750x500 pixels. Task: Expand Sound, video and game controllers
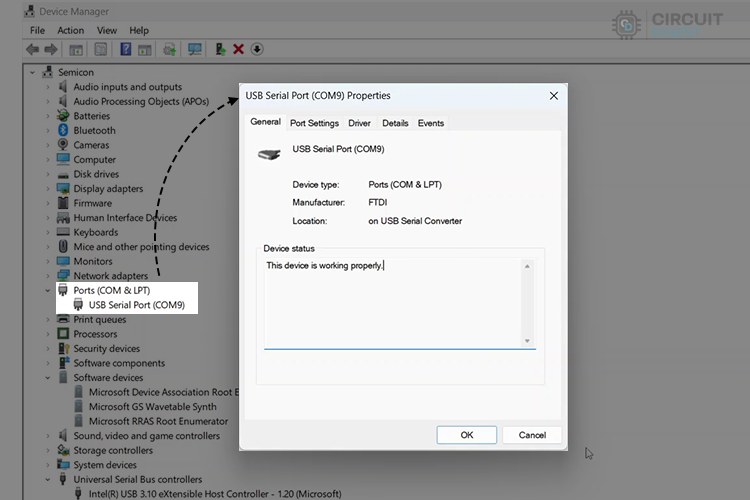[x=47, y=436]
